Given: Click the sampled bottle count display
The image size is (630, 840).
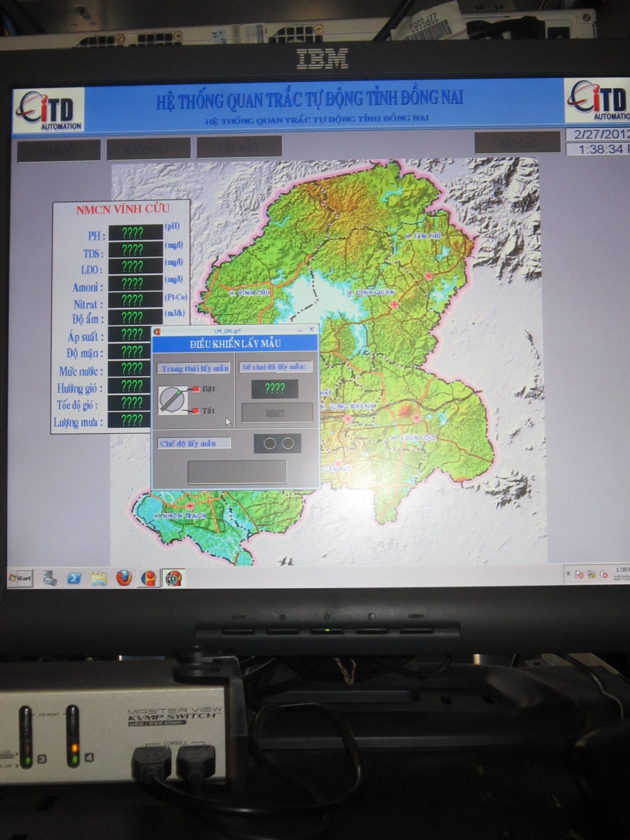Looking at the screenshot, I should click(275, 388).
